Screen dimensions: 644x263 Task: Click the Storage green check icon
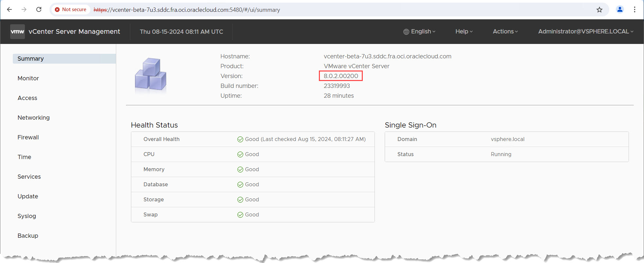240,200
